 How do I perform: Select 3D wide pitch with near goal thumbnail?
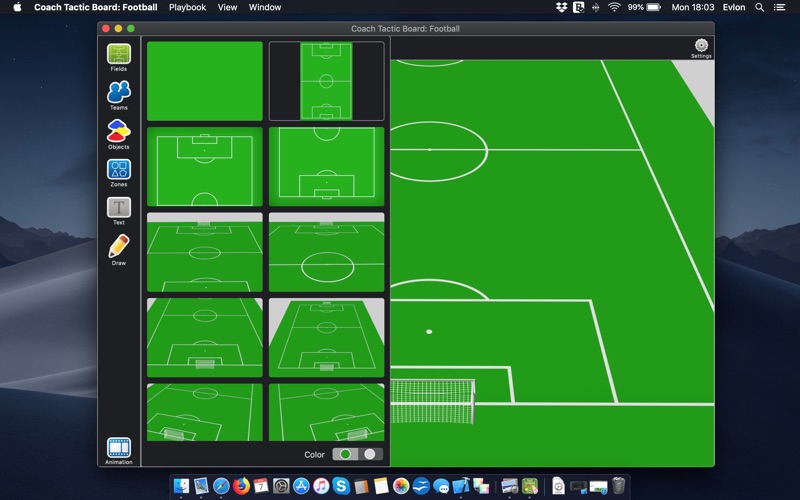coord(205,338)
